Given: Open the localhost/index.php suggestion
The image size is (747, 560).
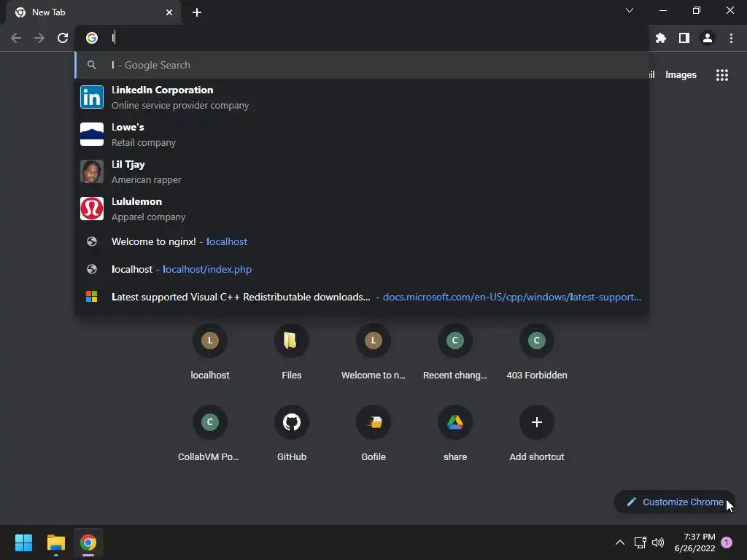Looking at the screenshot, I should click(x=362, y=269).
